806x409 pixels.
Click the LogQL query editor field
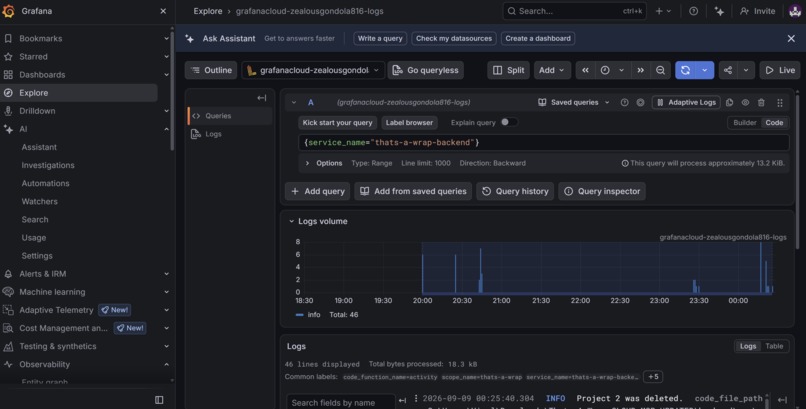[x=543, y=142]
